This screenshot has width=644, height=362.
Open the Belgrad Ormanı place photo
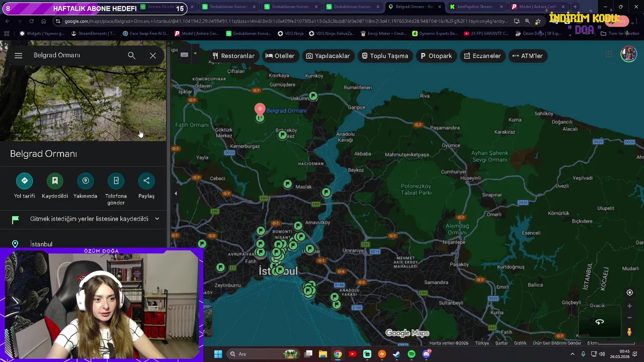83,103
